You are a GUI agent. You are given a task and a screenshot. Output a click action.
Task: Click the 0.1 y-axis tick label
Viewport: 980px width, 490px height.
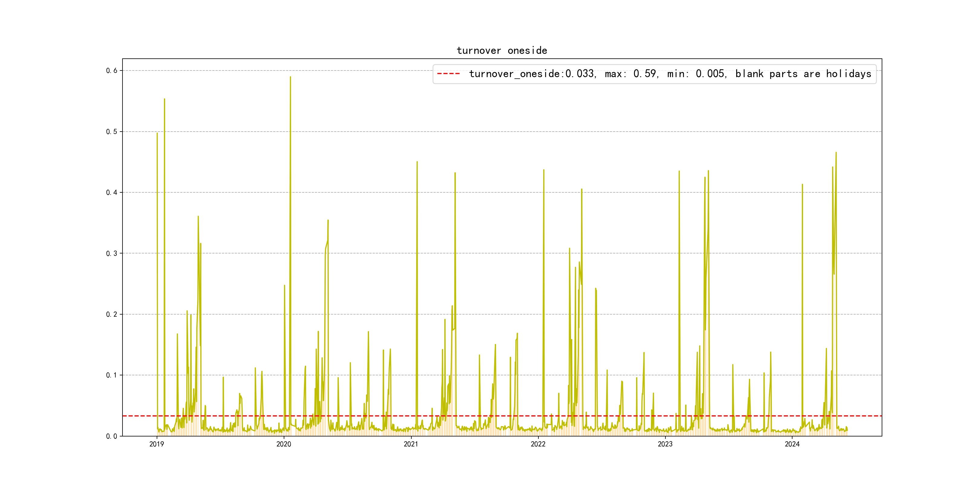tap(112, 375)
